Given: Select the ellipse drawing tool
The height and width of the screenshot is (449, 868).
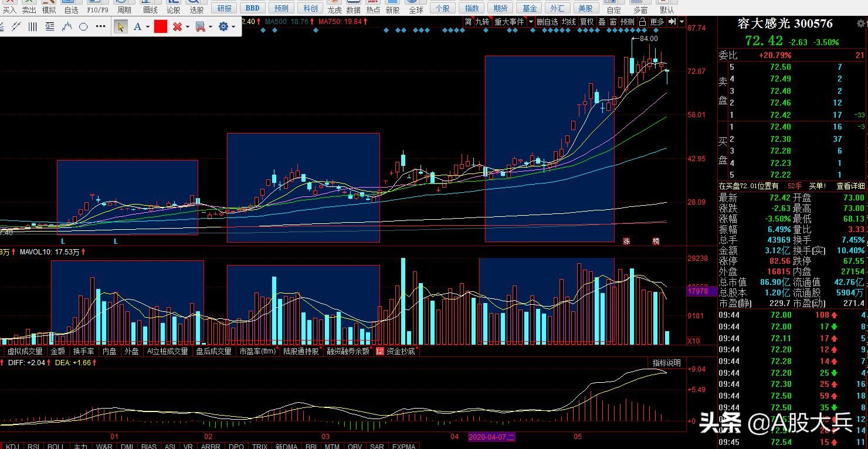Looking at the screenshot, I should click(x=83, y=27).
